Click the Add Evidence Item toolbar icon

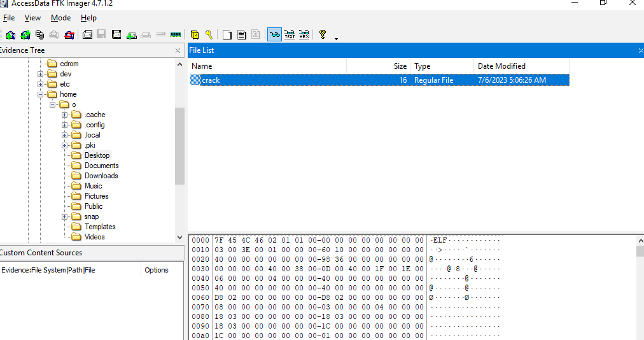(x=11, y=35)
